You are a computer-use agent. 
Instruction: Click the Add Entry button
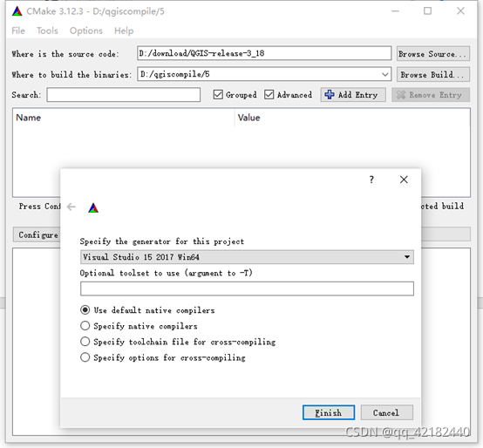(x=353, y=95)
